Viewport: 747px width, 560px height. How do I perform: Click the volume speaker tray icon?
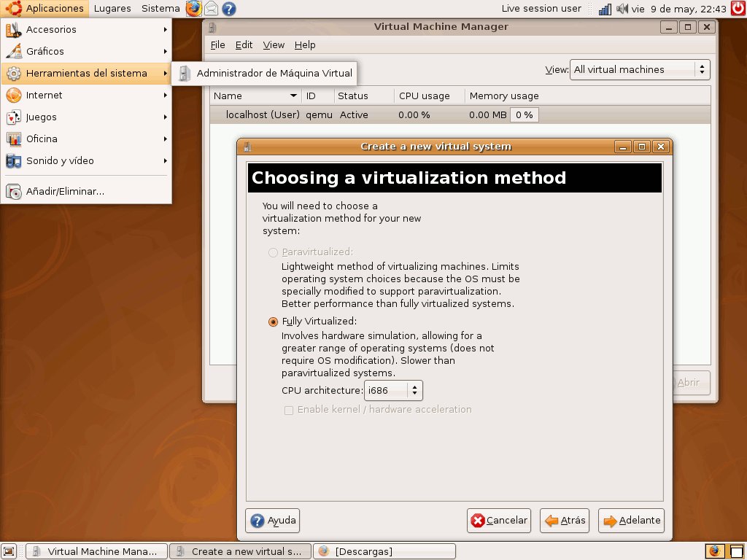coord(622,9)
